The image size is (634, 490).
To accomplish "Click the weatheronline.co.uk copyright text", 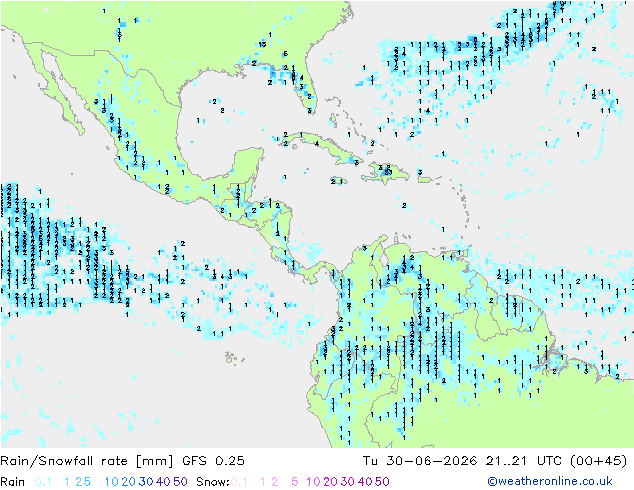I will (x=550, y=481).
